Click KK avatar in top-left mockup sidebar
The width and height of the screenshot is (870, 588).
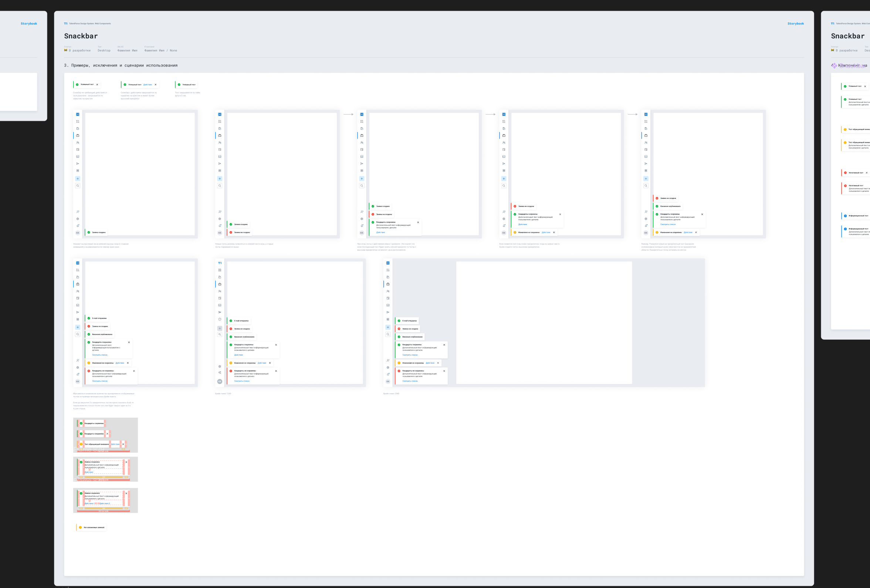(78, 233)
